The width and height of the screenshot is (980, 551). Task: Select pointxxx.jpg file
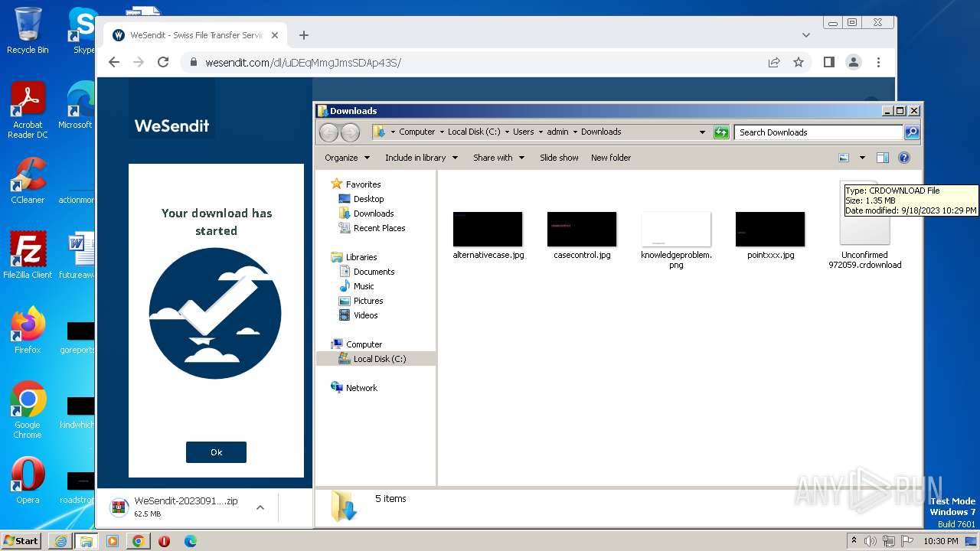770,236
